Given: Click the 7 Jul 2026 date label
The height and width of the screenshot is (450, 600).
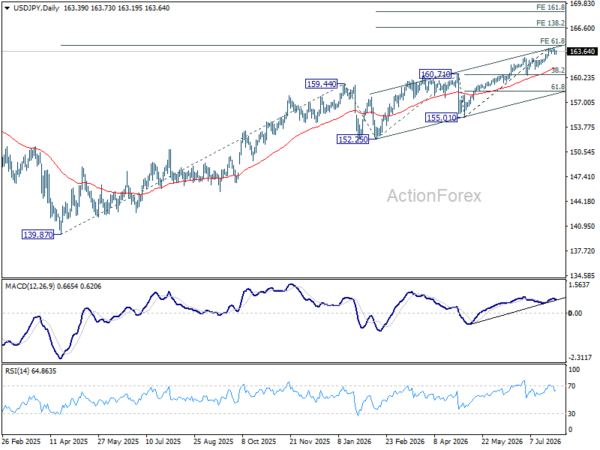Looking at the screenshot, I should click(546, 442).
